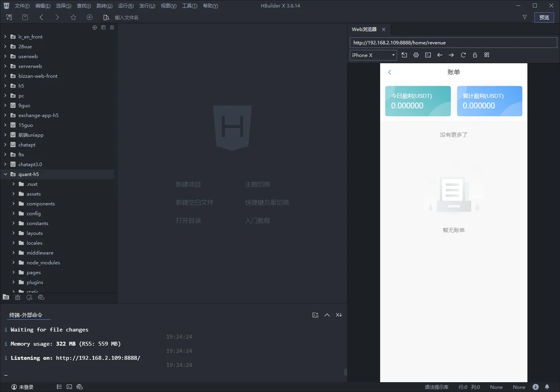
Task: Toggle the lock icon in browser toolbar
Action: click(475, 55)
